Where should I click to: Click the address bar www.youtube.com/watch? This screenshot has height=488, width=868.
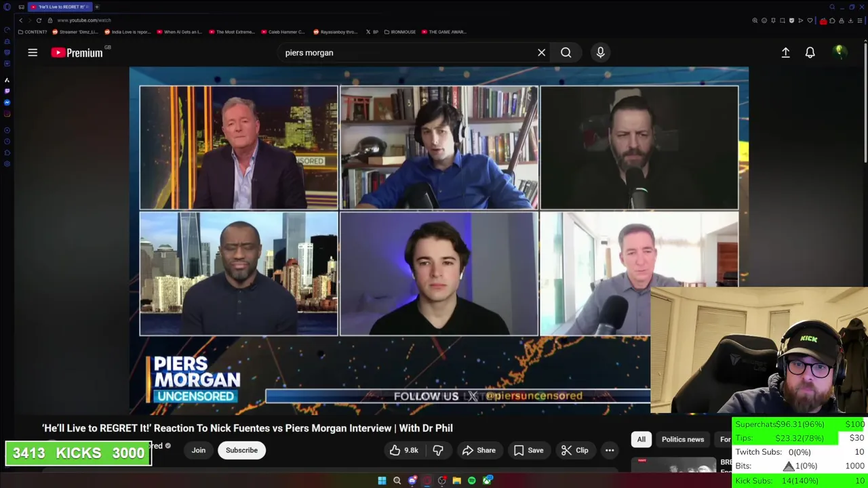(84, 20)
